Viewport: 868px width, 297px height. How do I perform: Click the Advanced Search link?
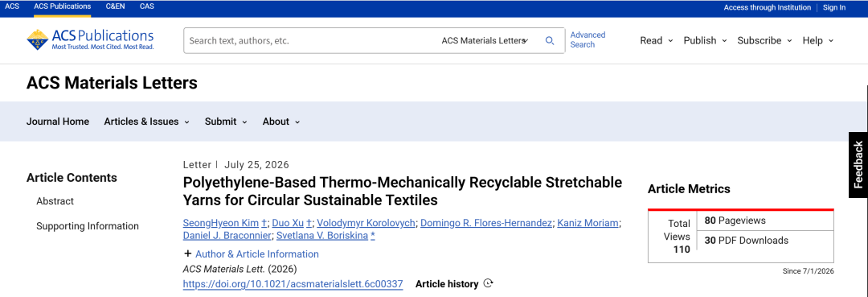tap(588, 40)
